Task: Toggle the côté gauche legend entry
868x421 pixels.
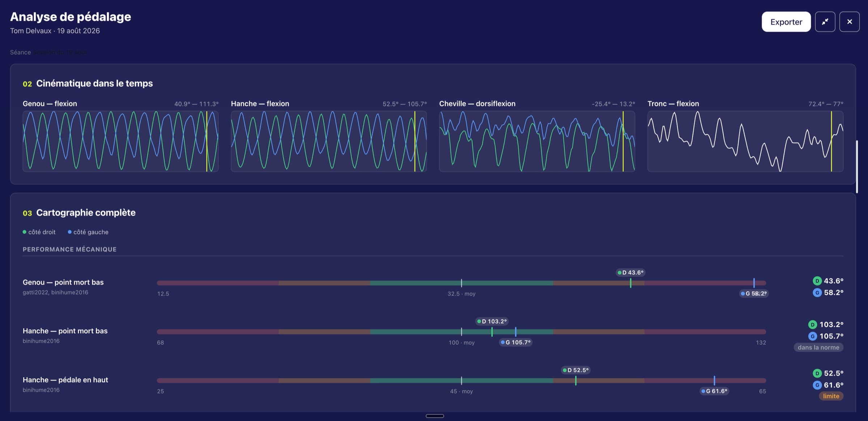Action: click(x=88, y=232)
